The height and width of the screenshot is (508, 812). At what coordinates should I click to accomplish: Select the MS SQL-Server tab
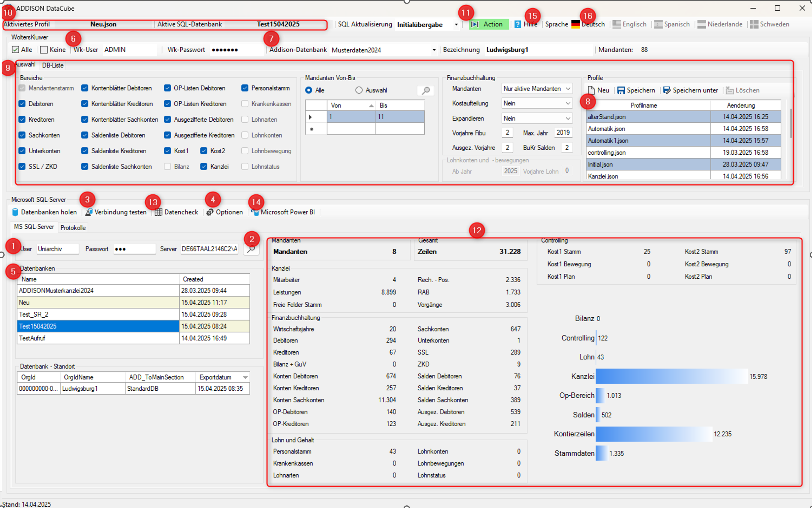pos(34,227)
